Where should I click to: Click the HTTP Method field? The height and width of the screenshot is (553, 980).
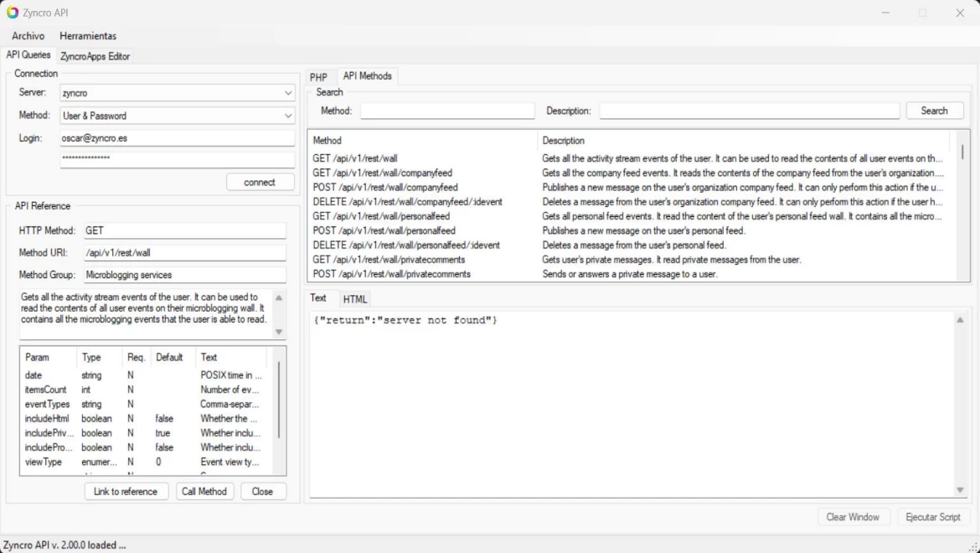tap(185, 230)
